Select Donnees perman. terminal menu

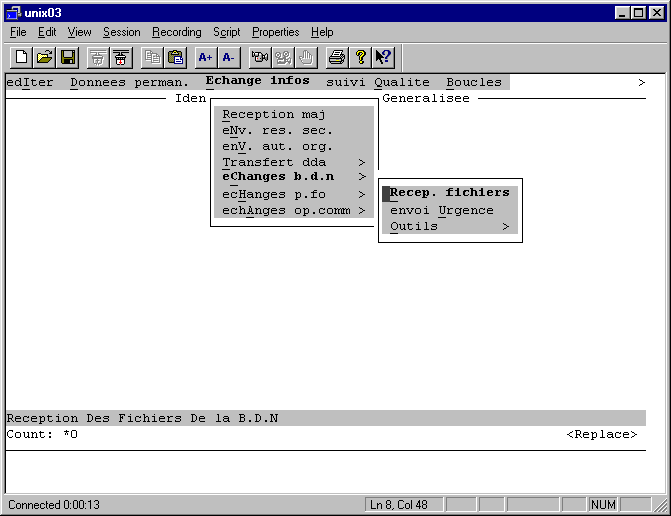129,82
